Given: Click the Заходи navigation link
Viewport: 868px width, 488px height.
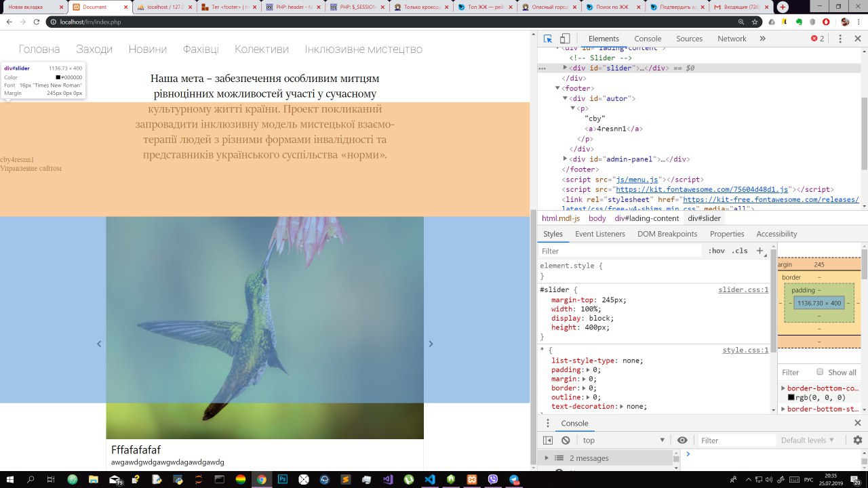Looking at the screenshot, I should coord(94,49).
